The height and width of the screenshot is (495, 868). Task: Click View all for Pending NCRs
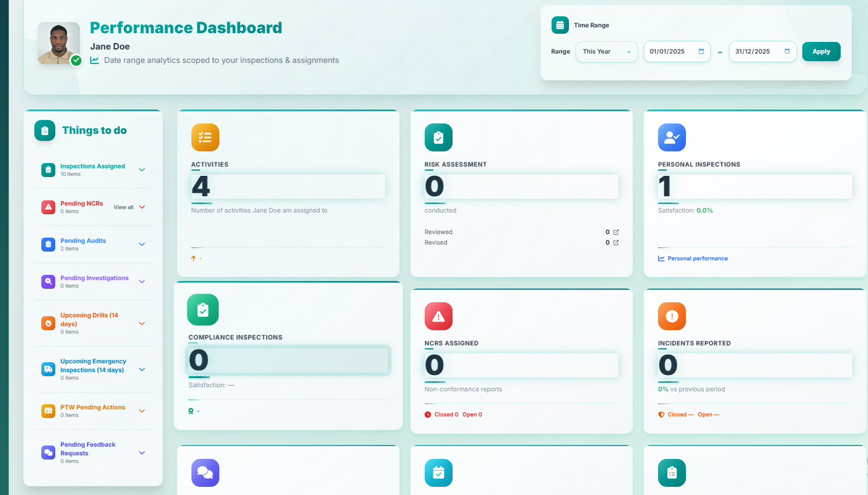click(x=123, y=207)
